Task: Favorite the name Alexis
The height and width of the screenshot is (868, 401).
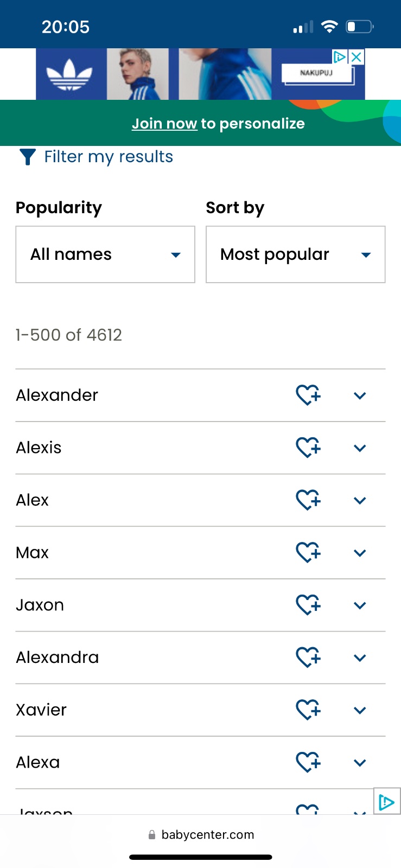Action: [308, 448]
